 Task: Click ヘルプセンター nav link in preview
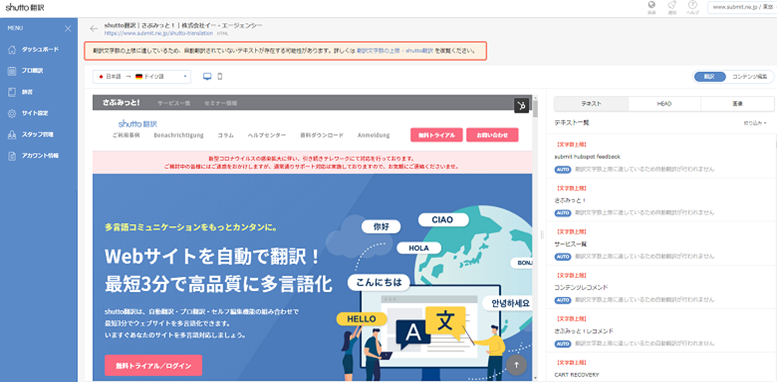267,135
